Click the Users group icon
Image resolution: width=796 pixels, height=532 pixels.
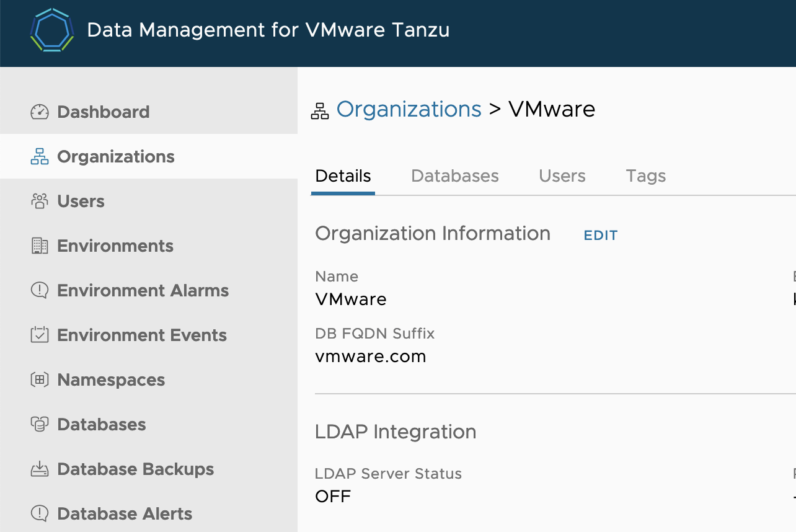pos(40,202)
